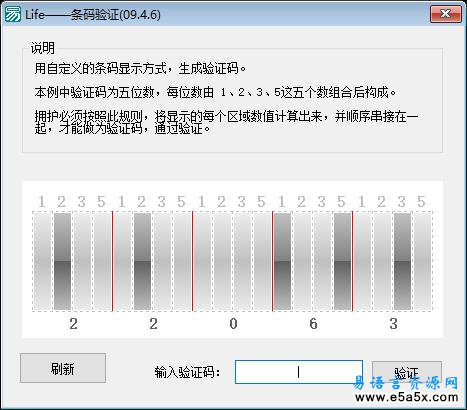Focus the 输入验证码 input field
Viewport: 467px width, 410px height.
pos(299,372)
